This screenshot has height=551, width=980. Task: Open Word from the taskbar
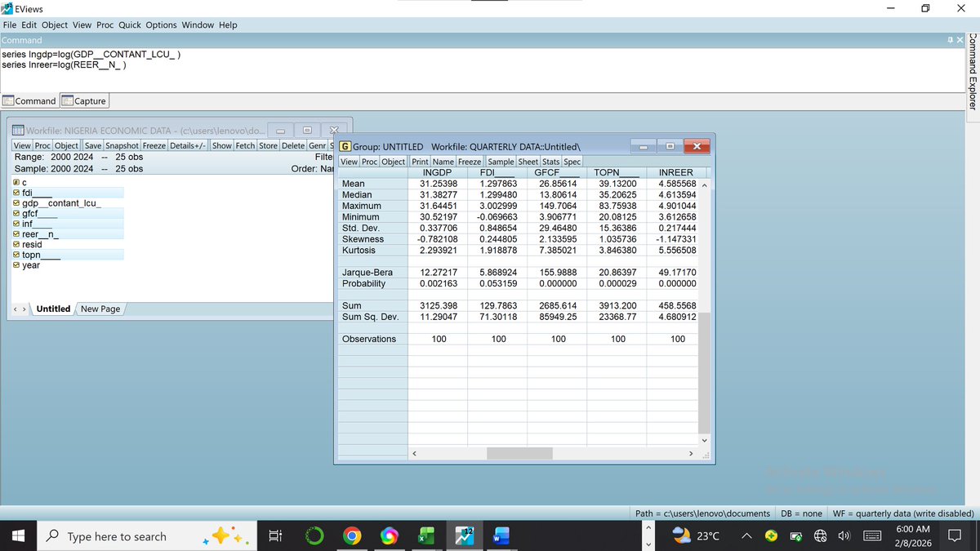500,536
